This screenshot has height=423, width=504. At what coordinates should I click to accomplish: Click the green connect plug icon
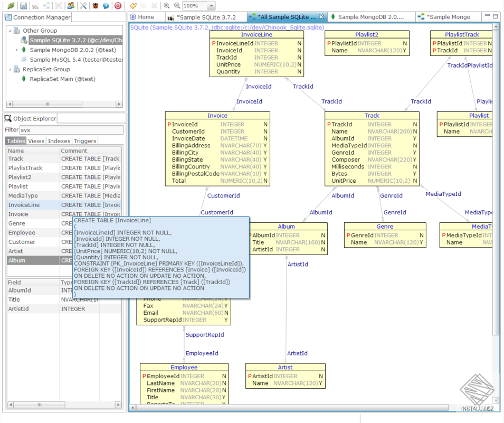click(x=11, y=5)
